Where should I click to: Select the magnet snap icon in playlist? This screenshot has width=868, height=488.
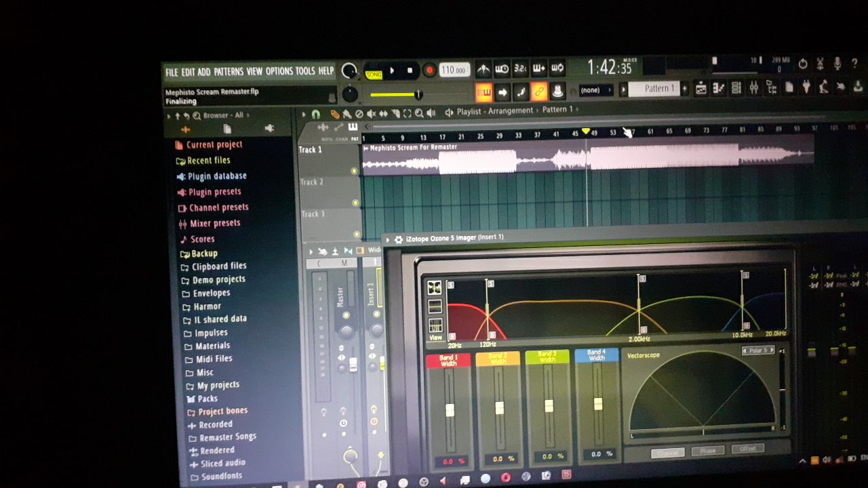[x=316, y=115]
